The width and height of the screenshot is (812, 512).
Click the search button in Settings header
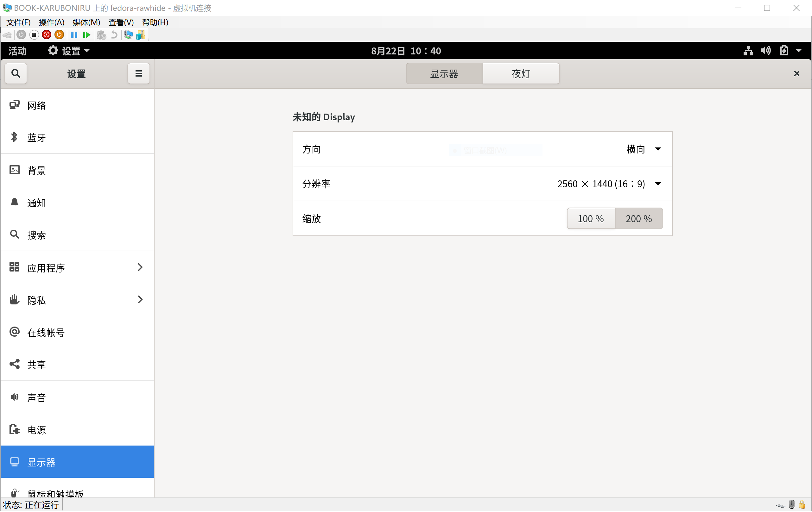coord(16,73)
